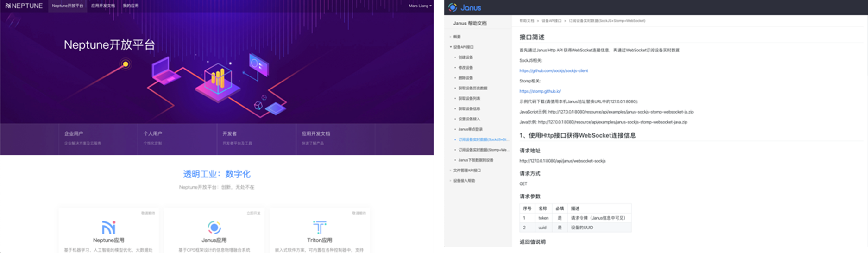Open the Neptune应用 card icon
868x253 pixels.
pos(109,228)
